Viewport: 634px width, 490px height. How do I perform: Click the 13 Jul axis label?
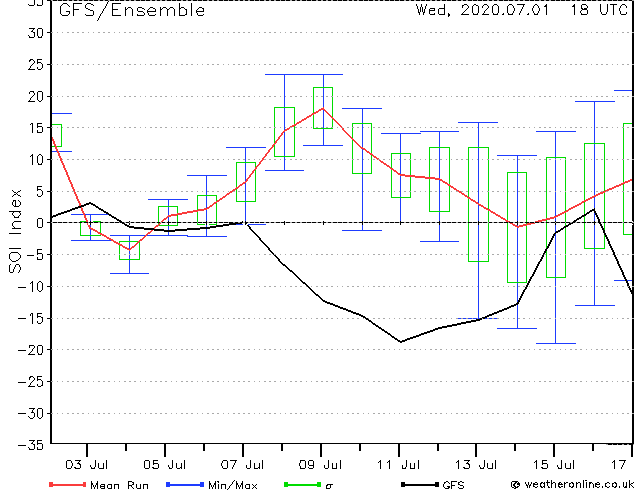click(476, 465)
